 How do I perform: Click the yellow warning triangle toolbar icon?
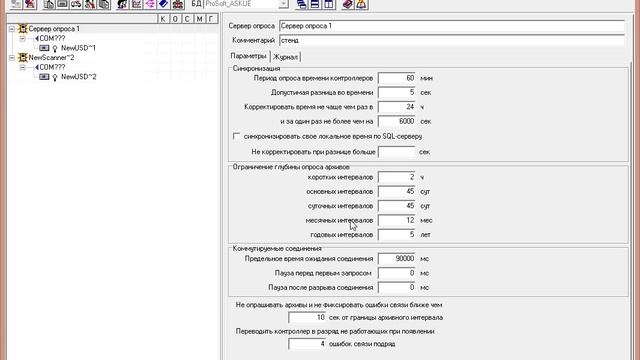coord(362,4)
